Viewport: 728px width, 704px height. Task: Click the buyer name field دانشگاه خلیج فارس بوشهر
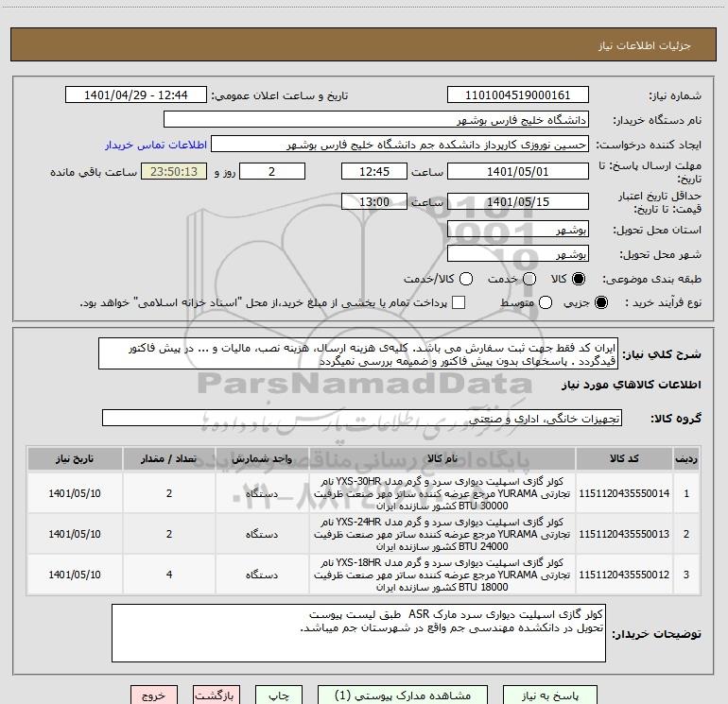click(x=376, y=120)
